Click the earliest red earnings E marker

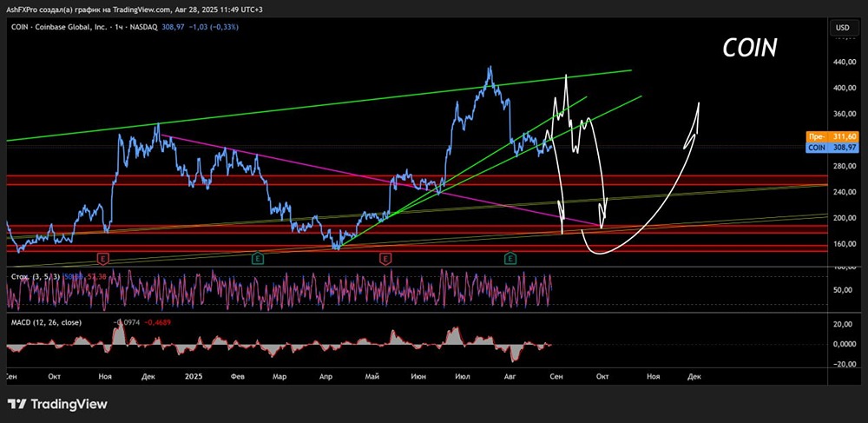(103, 258)
